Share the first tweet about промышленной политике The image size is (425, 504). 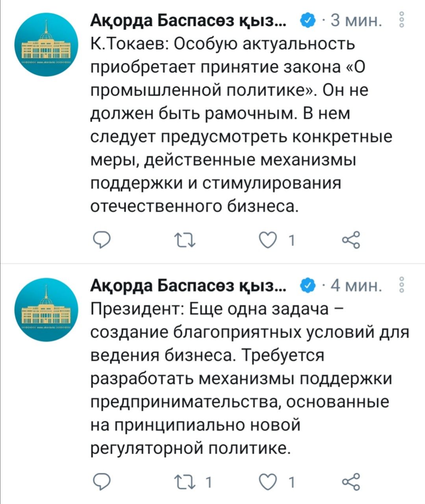(351, 240)
